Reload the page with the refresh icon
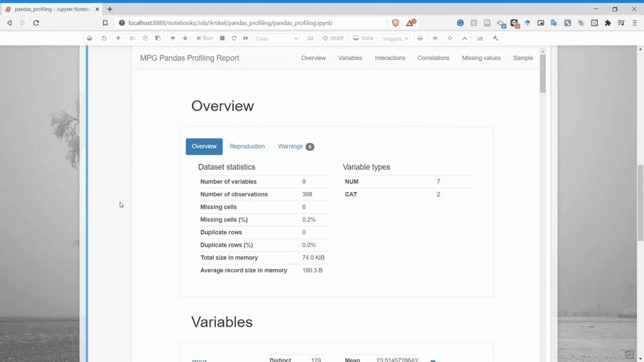Image resolution: width=644 pixels, height=362 pixels. tap(36, 23)
